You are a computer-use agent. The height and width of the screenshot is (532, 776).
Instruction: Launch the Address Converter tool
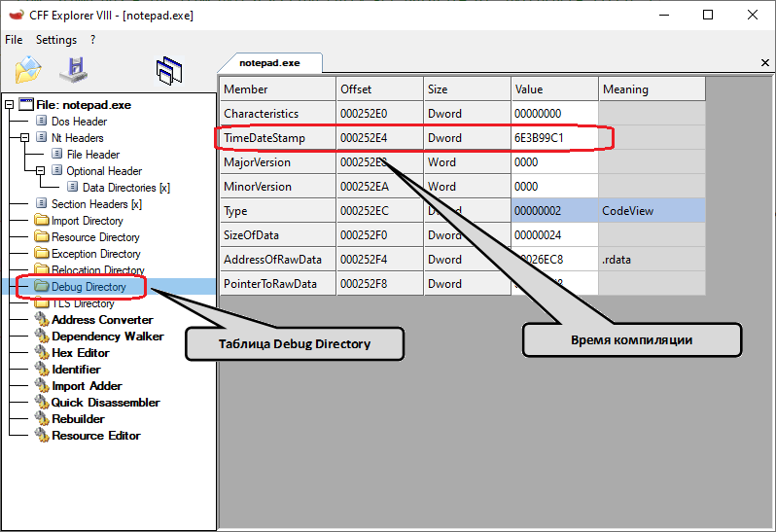click(x=102, y=320)
